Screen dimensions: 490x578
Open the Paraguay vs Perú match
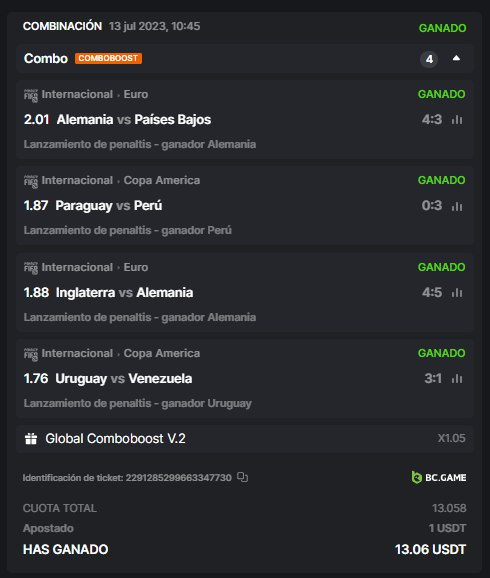(x=109, y=206)
